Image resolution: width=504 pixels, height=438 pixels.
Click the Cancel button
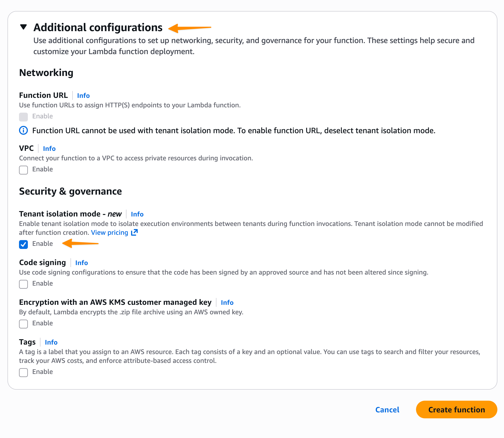click(387, 410)
